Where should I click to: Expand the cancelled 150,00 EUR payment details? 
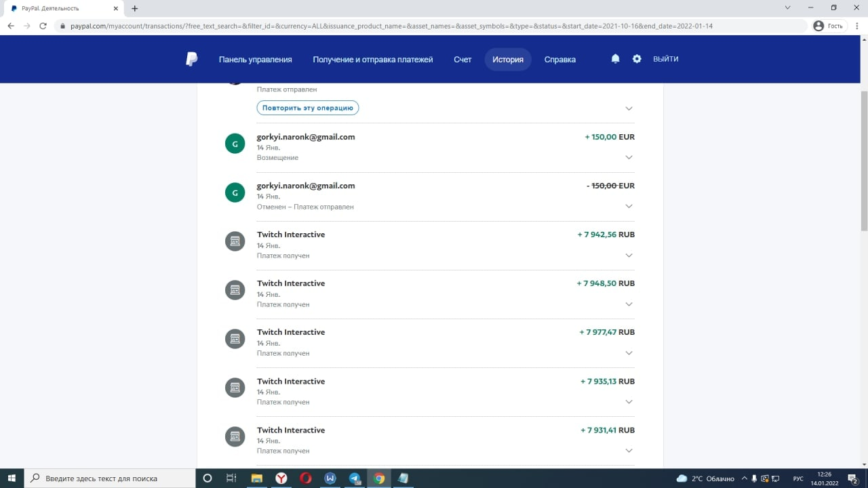click(x=629, y=206)
